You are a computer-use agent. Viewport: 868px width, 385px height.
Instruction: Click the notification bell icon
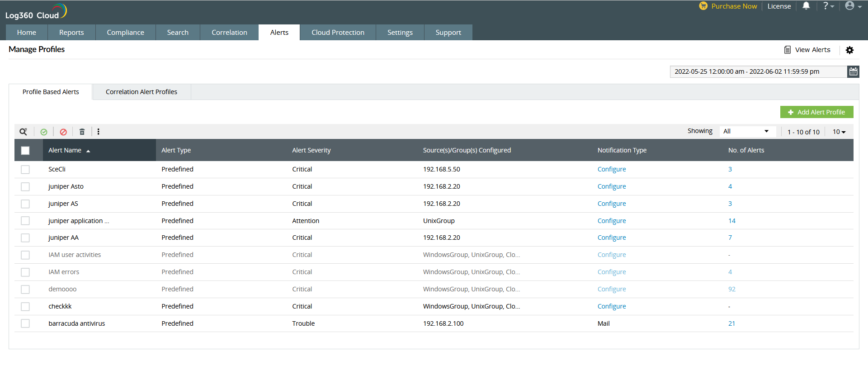(806, 6)
